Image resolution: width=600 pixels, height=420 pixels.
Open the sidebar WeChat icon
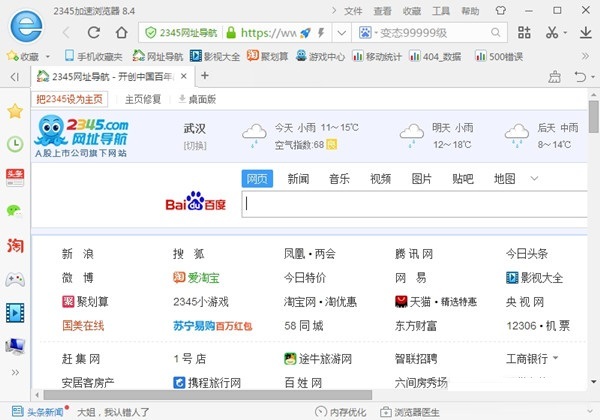pos(15,210)
